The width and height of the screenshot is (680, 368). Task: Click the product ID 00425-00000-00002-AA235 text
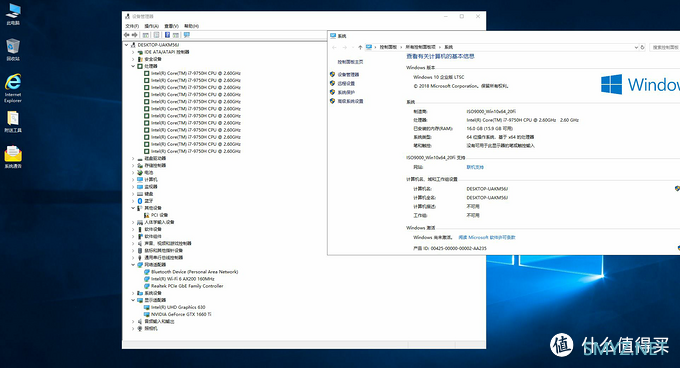458,248
